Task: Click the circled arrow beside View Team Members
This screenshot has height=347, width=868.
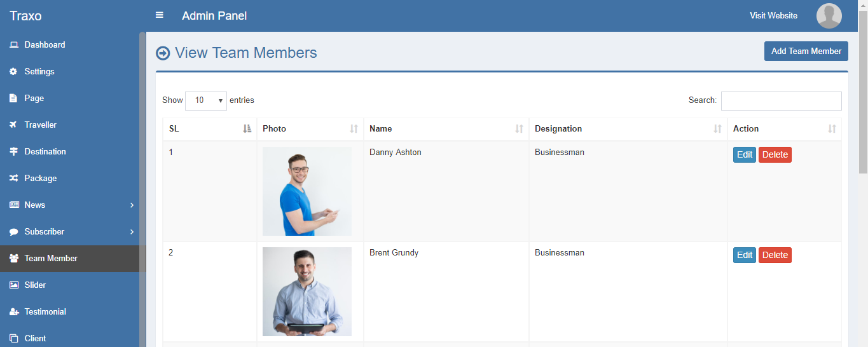Action: tap(163, 53)
